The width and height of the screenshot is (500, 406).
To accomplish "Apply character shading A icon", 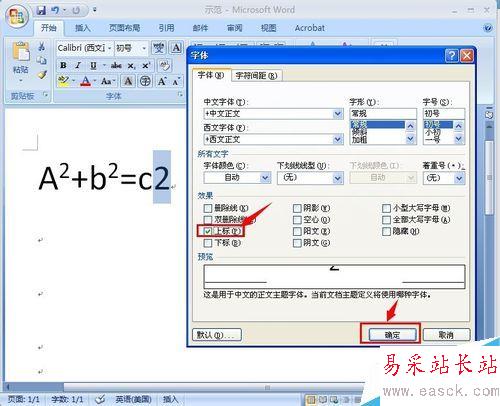I will click(128, 81).
